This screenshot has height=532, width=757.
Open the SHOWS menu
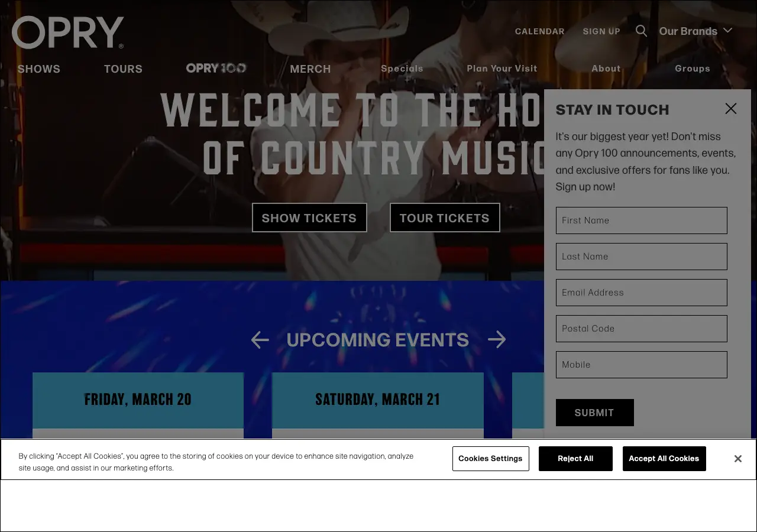39,69
